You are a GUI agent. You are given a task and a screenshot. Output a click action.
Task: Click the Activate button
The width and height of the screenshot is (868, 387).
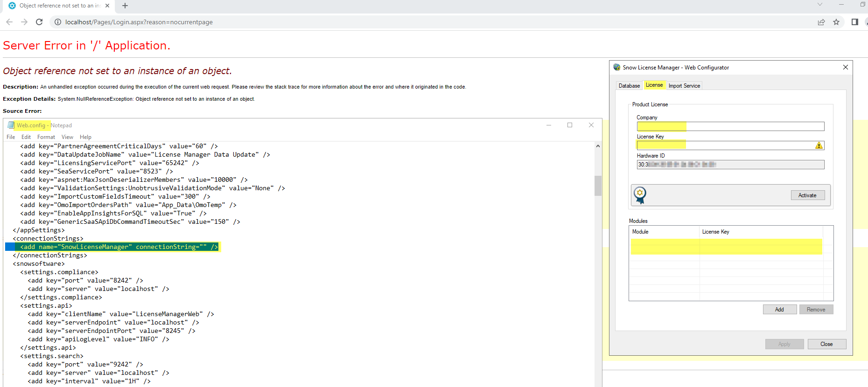(x=808, y=195)
